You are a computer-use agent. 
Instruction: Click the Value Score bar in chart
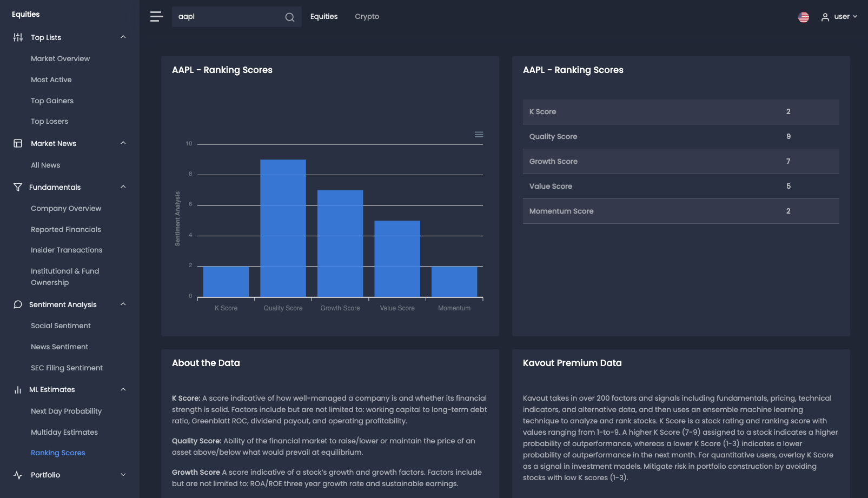click(x=397, y=258)
